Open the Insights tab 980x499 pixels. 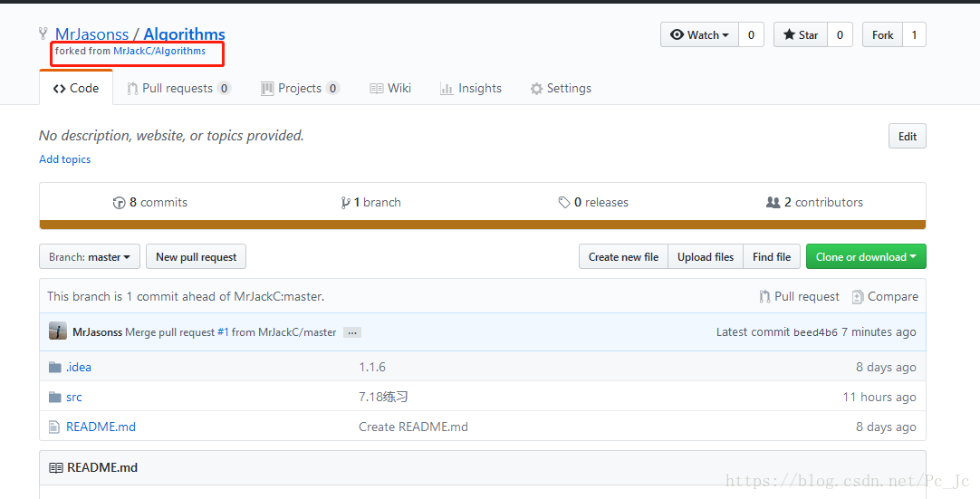click(471, 88)
